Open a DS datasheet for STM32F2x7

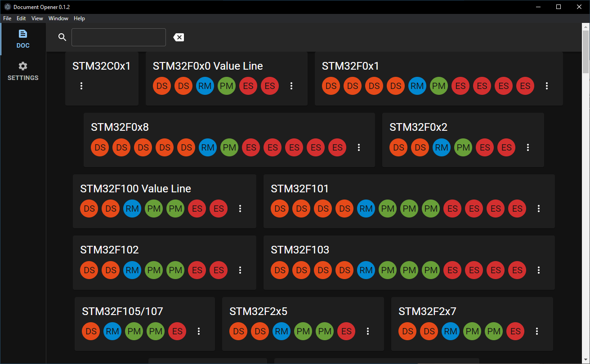(x=407, y=331)
